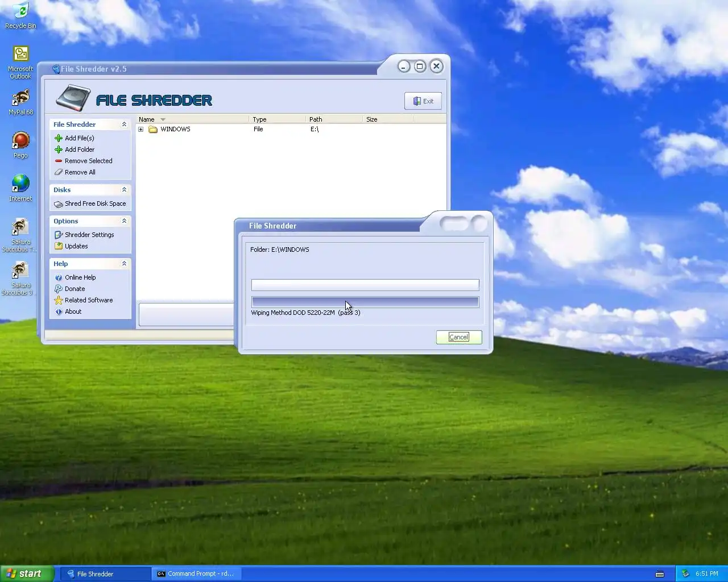Click the Size column header
Image resolution: width=728 pixels, height=582 pixels.
(388, 119)
